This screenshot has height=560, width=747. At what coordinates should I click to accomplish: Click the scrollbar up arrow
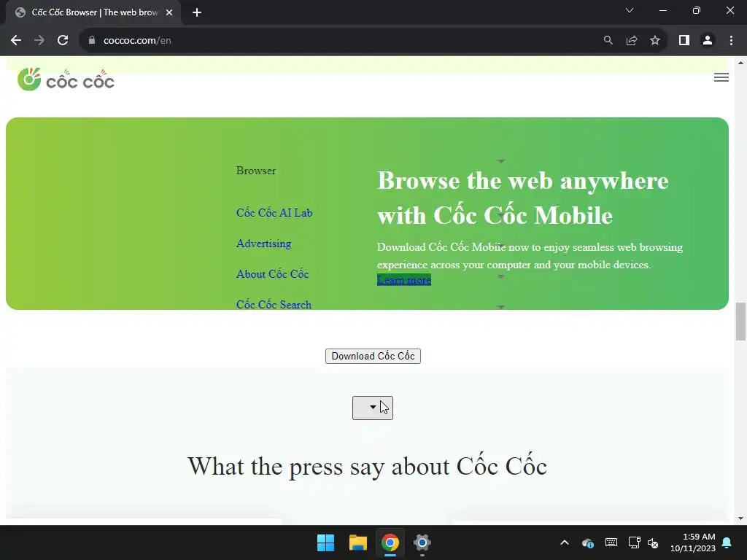point(741,63)
